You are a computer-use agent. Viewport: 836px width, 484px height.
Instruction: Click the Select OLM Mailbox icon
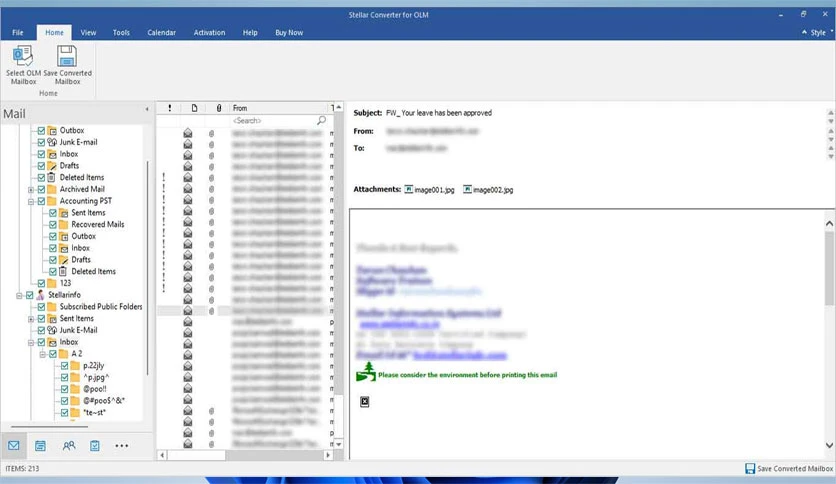click(x=23, y=56)
